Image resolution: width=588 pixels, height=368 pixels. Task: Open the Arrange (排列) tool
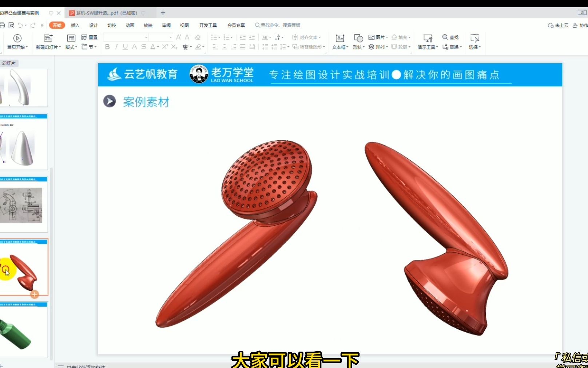click(x=378, y=47)
